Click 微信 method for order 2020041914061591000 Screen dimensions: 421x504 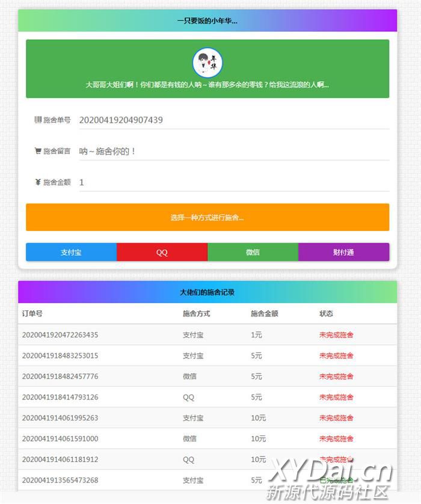coord(189,438)
